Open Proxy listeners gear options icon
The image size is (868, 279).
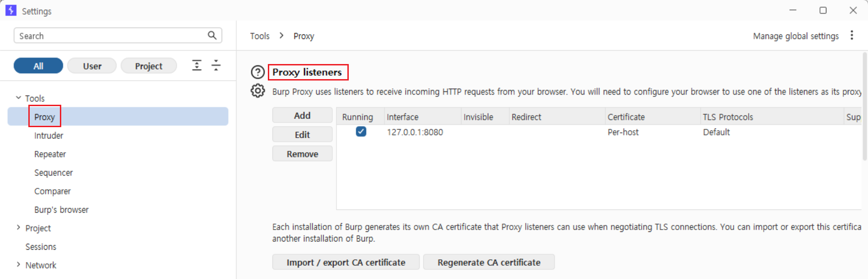click(x=258, y=91)
